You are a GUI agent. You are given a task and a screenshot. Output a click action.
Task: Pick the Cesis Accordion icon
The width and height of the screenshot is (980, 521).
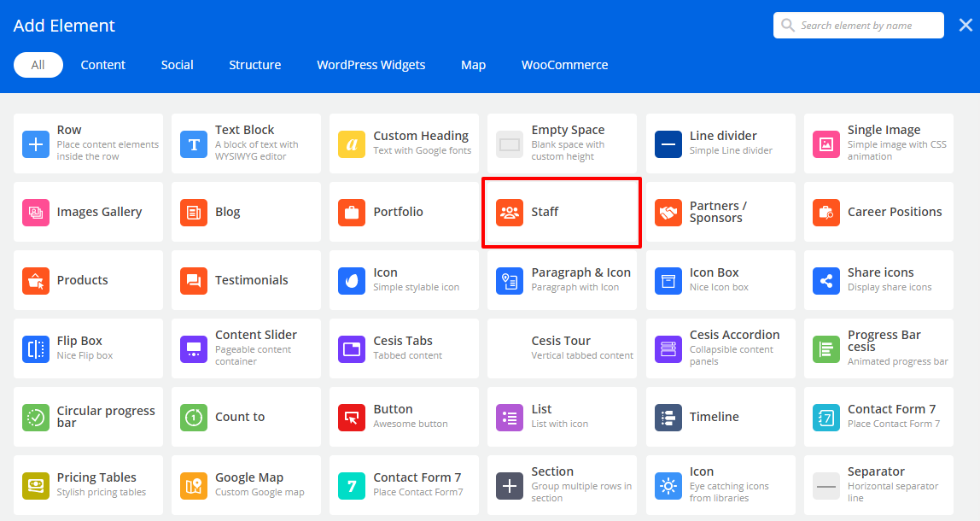click(668, 348)
